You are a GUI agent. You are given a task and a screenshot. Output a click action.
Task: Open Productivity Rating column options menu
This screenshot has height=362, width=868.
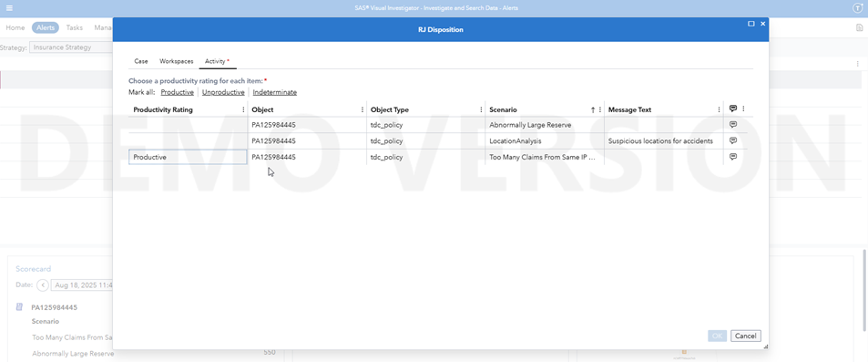pos(243,109)
